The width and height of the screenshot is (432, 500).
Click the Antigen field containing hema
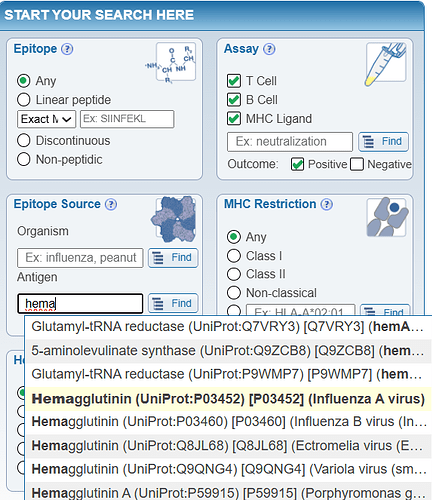click(80, 303)
